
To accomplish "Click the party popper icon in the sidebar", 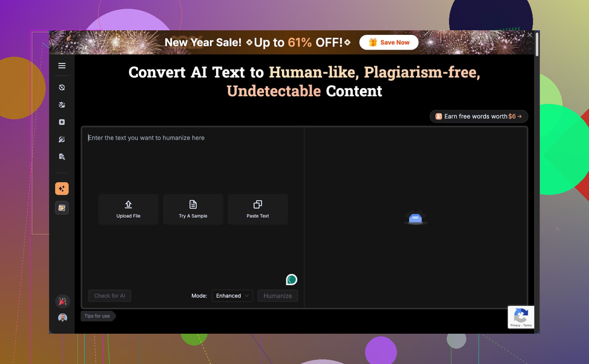I will (62, 301).
